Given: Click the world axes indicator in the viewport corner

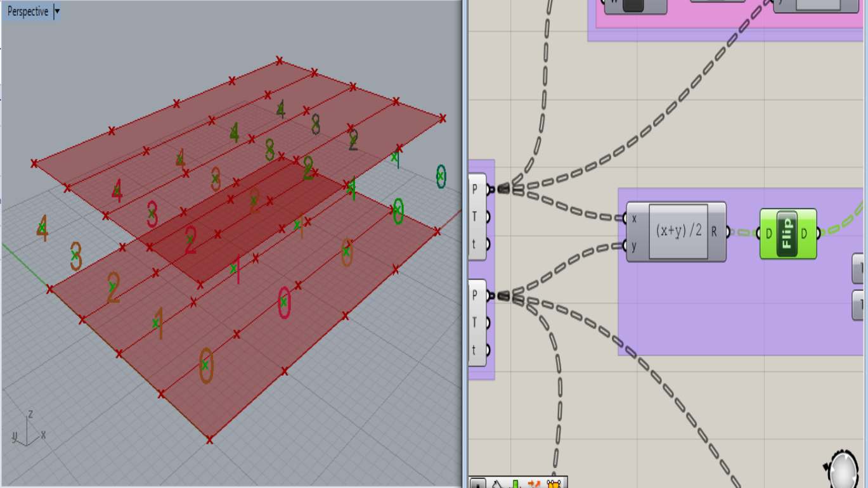Looking at the screenshot, I should click(29, 431).
